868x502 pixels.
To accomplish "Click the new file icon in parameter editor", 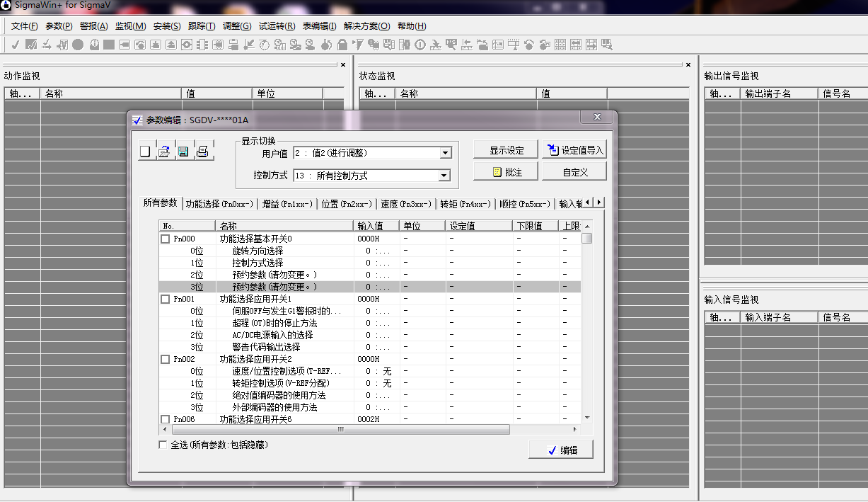I will [x=146, y=152].
